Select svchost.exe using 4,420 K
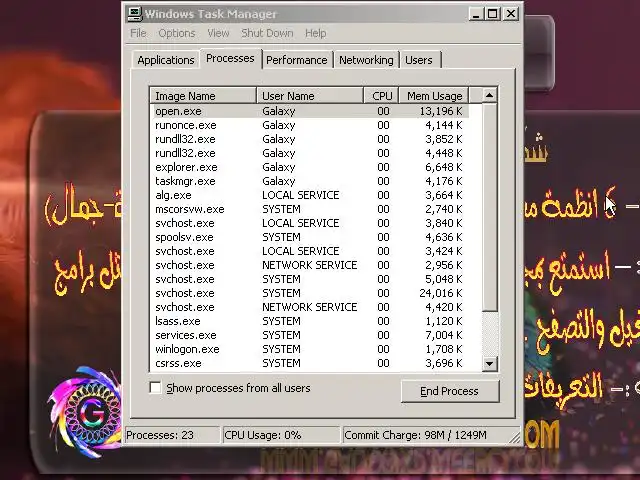 [x=309, y=307]
